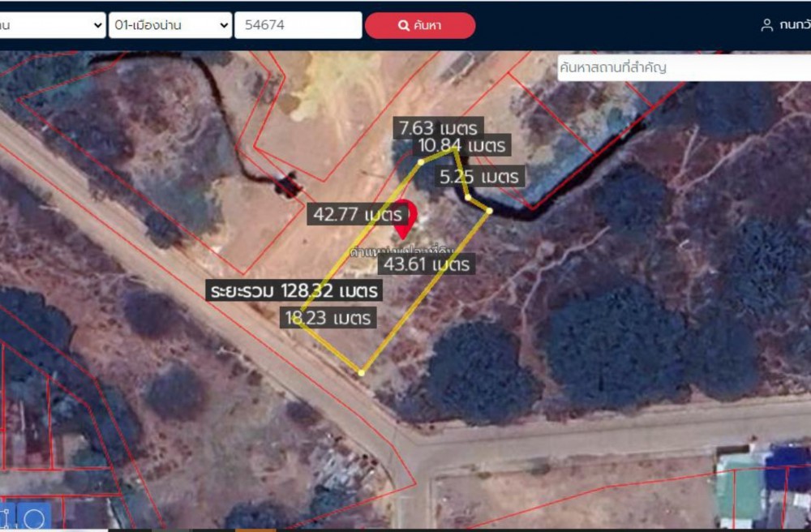This screenshot has width=811, height=532.
Task: Click the 43.61 เมตร measurement label
Action: pos(427,264)
